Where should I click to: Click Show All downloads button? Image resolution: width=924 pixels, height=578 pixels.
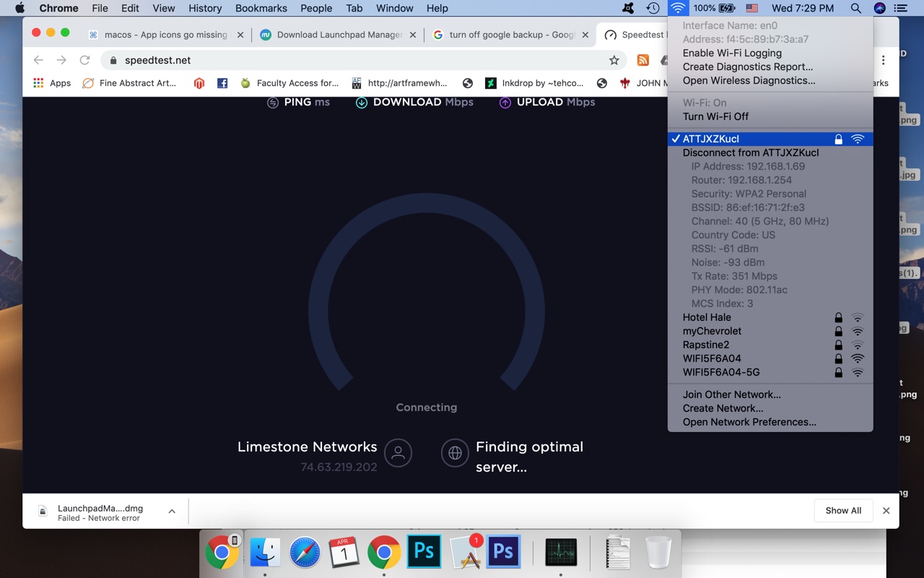click(x=843, y=511)
